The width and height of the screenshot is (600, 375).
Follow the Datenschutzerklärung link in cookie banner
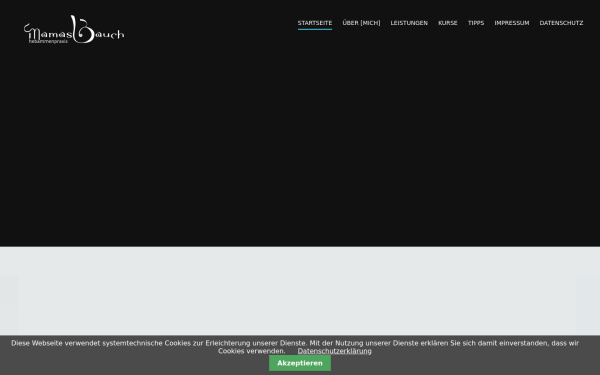pos(334,351)
